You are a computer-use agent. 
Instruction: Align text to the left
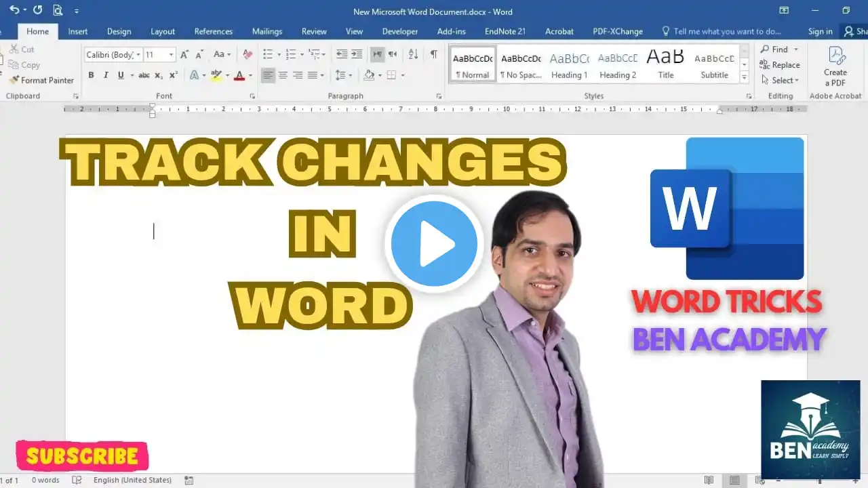click(269, 75)
